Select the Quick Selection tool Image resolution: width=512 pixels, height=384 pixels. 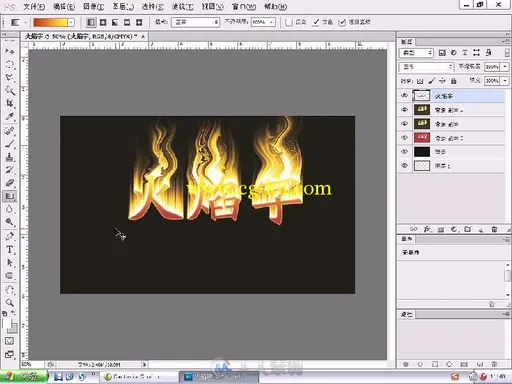tap(10, 90)
